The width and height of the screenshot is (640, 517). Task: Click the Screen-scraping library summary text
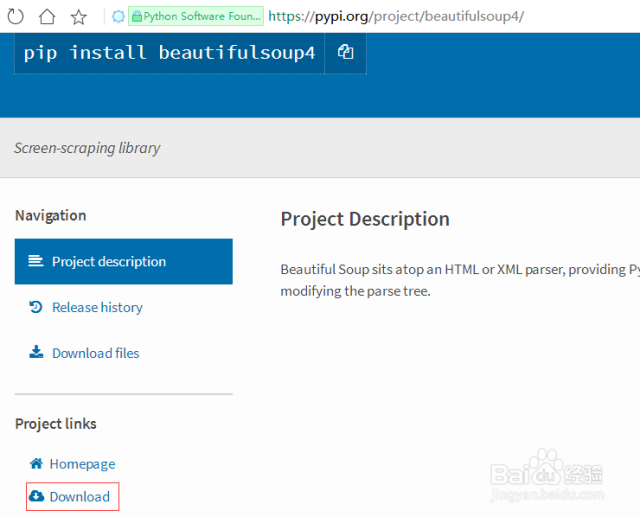(87, 148)
